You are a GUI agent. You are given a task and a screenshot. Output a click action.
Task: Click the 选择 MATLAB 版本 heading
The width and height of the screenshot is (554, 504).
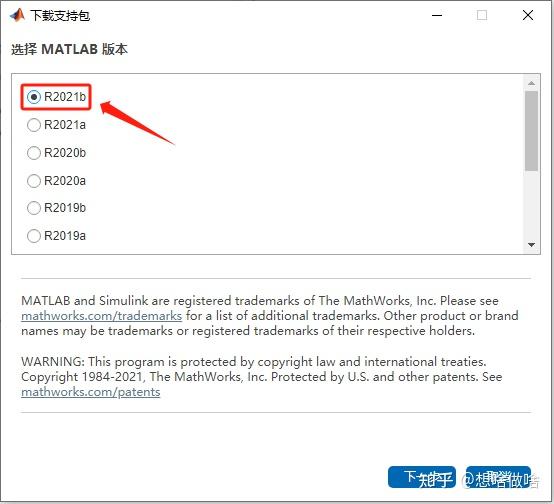(69, 49)
